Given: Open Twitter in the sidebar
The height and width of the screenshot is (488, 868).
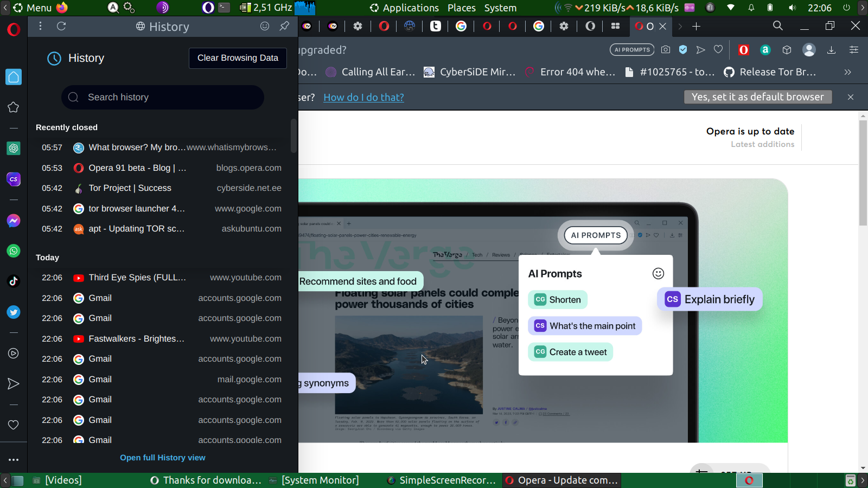Looking at the screenshot, I should click(14, 312).
